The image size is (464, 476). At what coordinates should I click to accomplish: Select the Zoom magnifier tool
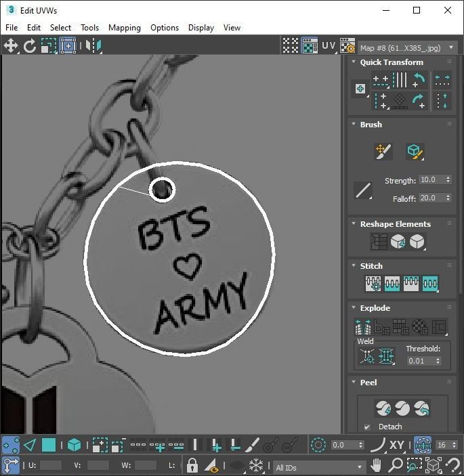(x=396, y=465)
